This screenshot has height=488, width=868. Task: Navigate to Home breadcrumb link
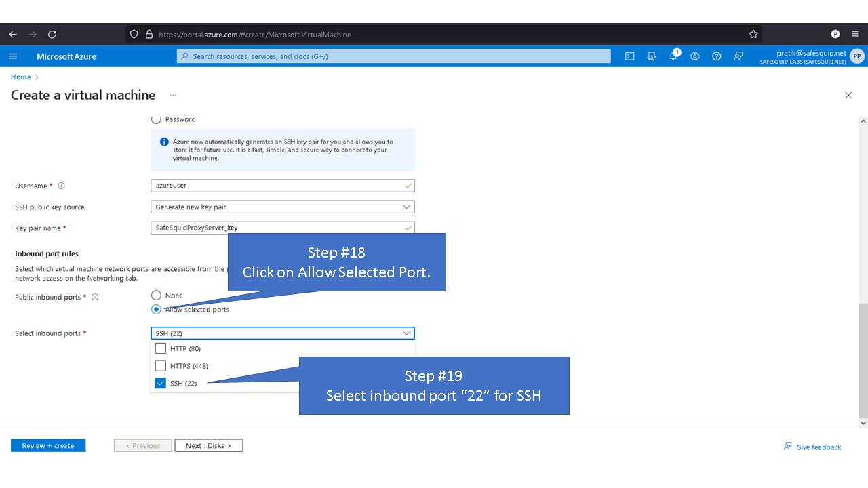coord(20,77)
